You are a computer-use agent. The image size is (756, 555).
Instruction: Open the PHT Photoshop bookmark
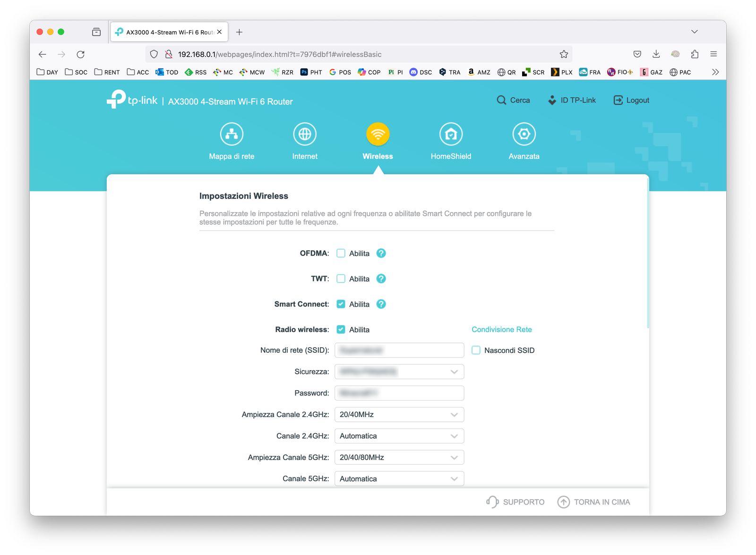(x=311, y=72)
